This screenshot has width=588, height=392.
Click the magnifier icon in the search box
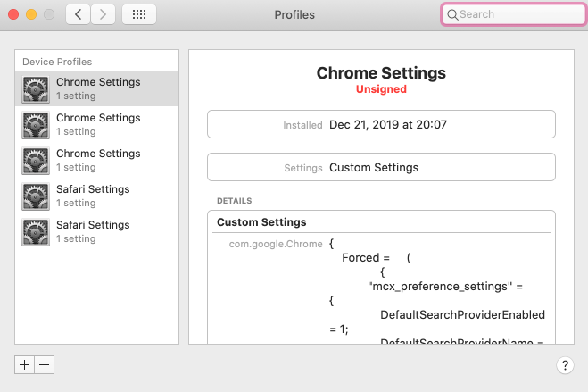tap(452, 14)
